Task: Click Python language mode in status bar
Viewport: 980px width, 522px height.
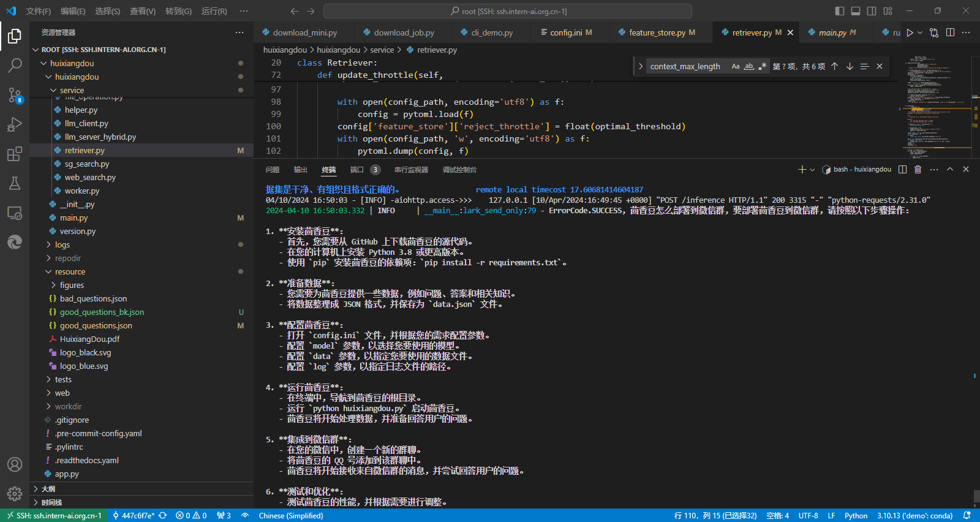Action: click(x=856, y=515)
